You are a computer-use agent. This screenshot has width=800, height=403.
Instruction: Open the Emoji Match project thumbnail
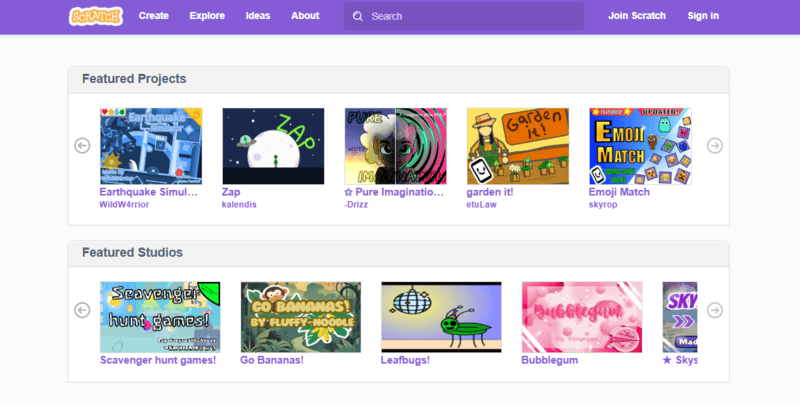tap(640, 146)
